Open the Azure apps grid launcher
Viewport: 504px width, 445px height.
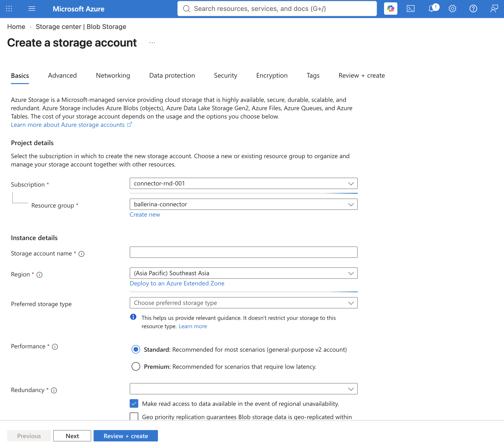[9, 9]
